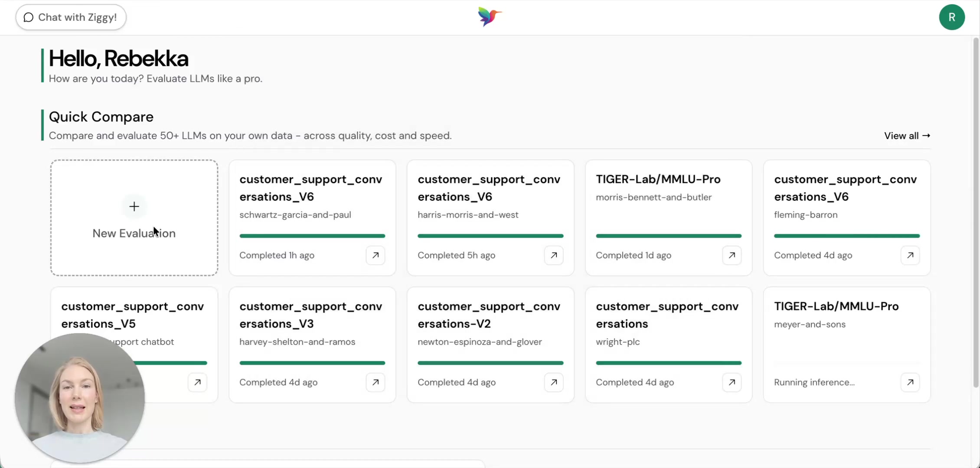Open the harris-morris-and-west evaluation arrow icon

point(554,255)
